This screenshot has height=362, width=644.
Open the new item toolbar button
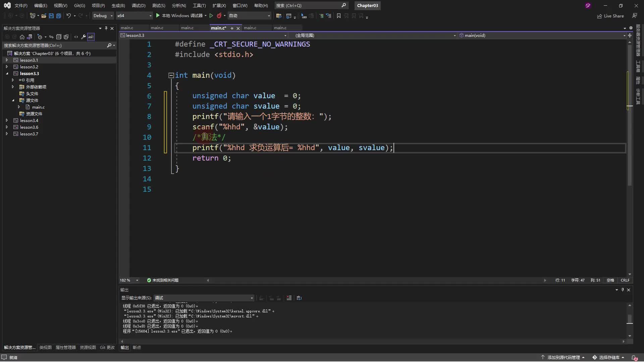33,16
